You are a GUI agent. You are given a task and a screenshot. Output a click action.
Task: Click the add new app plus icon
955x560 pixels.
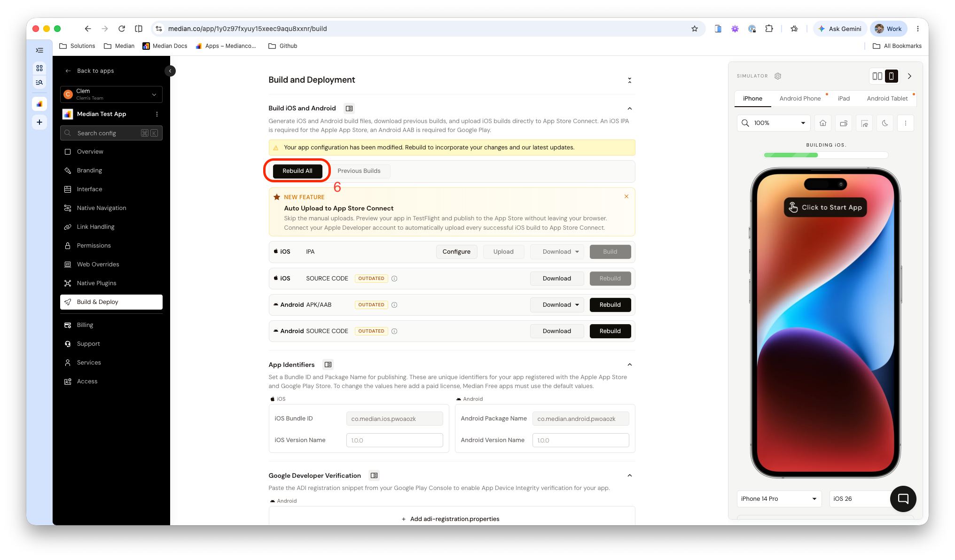pyautogui.click(x=39, y=122)
